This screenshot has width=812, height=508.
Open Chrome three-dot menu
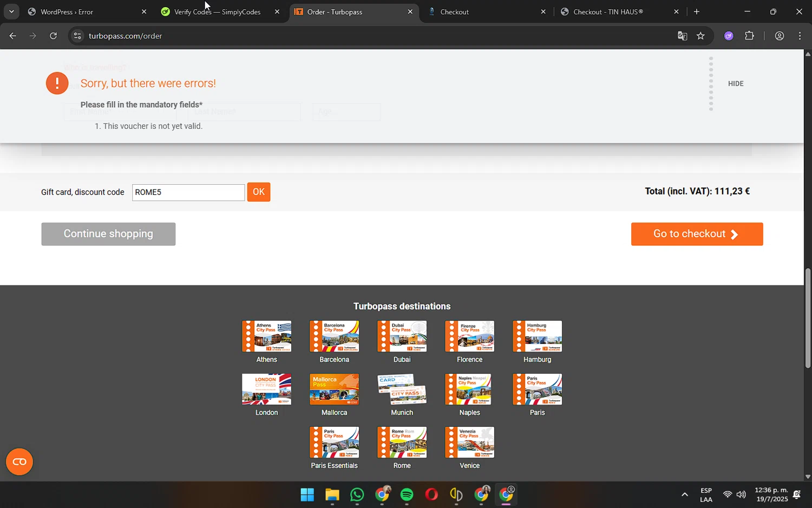tap(800, 36)
